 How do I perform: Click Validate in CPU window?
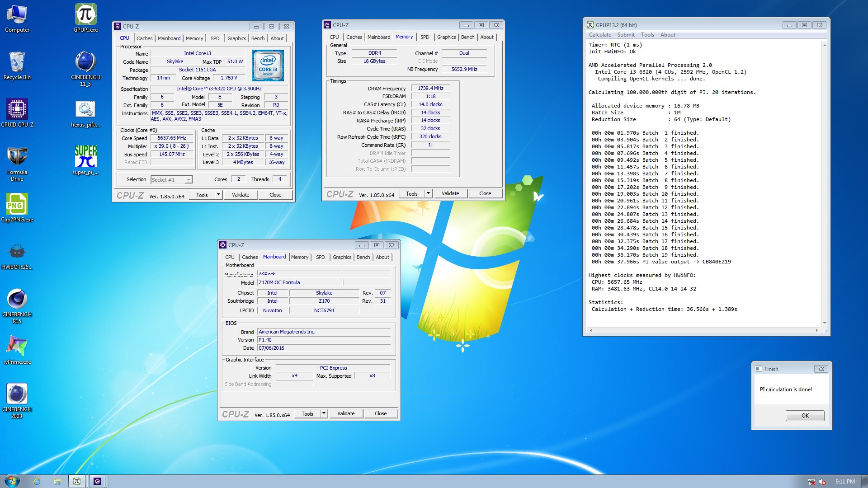(241, 195)
